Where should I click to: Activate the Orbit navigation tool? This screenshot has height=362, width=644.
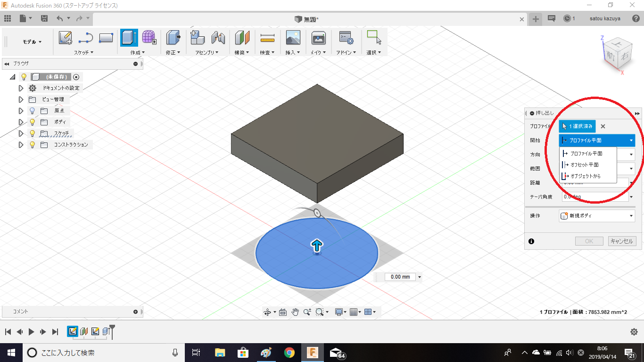(x=267, y=312)
